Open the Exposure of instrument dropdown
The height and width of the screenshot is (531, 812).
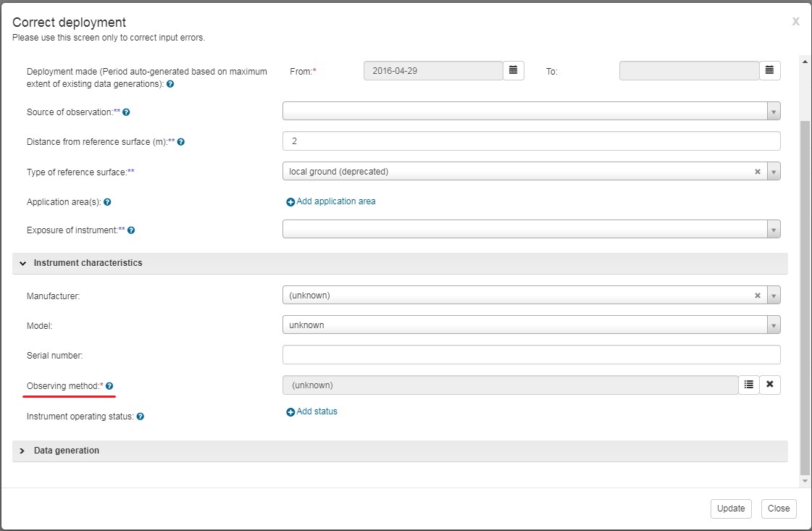[x=774, y=230]
